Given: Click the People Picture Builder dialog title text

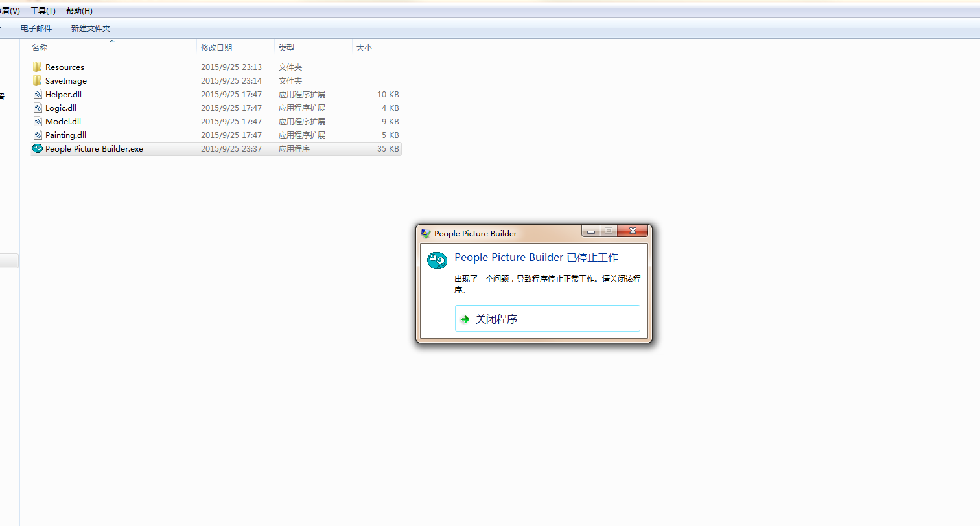Looking at the screenshot, I should tap(476, 233).
